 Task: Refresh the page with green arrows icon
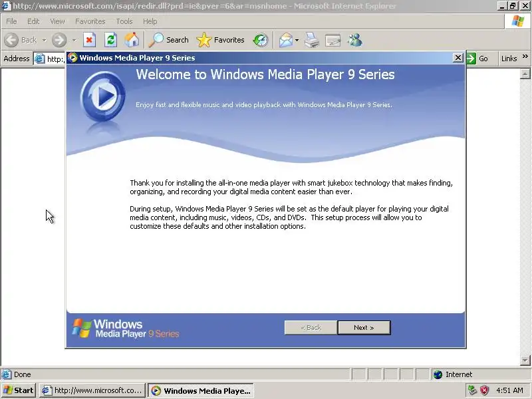click(x=110, y=40)
